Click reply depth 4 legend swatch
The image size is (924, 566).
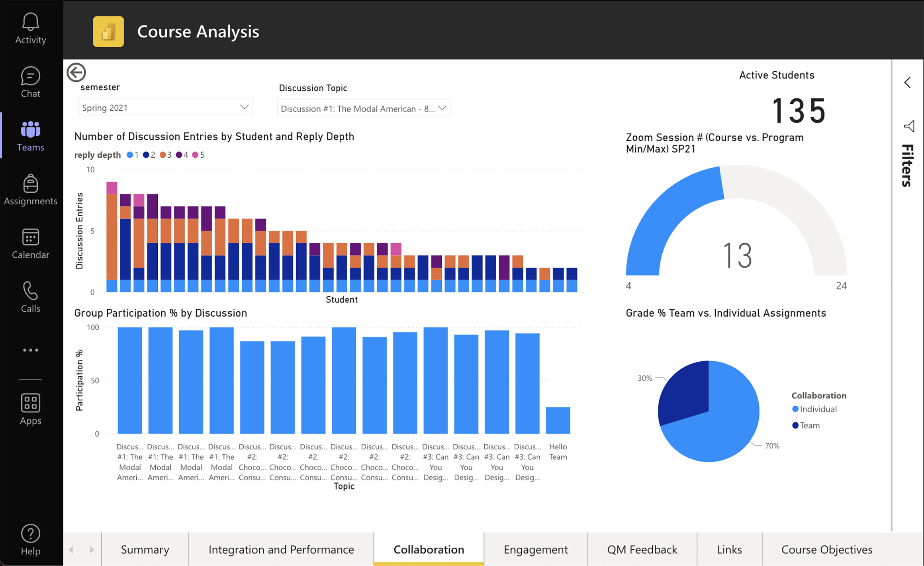coord(179,155)
